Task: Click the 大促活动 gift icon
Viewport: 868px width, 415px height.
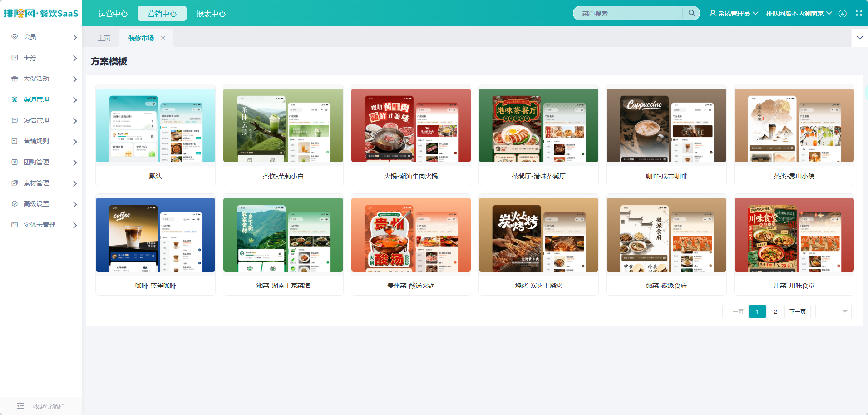Action: pyautogui.click(x=15, y=79)
